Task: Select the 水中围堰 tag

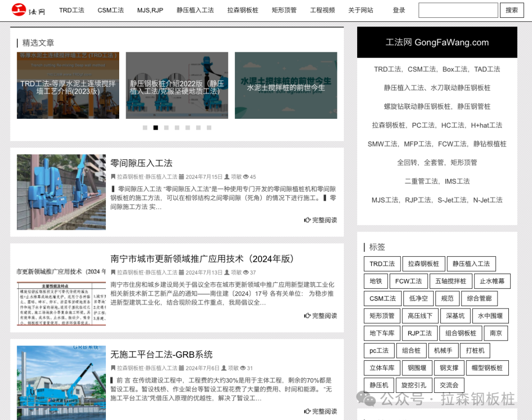Action: [x=490, y=316]
